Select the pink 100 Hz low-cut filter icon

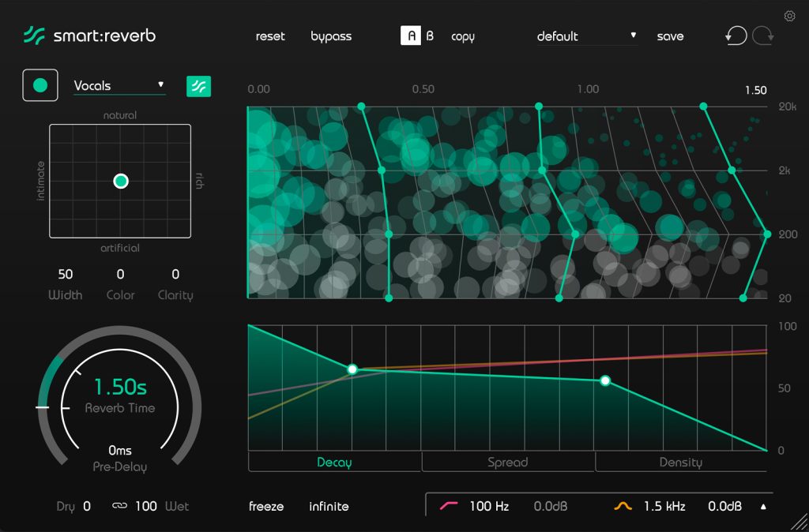pos(449,506)
